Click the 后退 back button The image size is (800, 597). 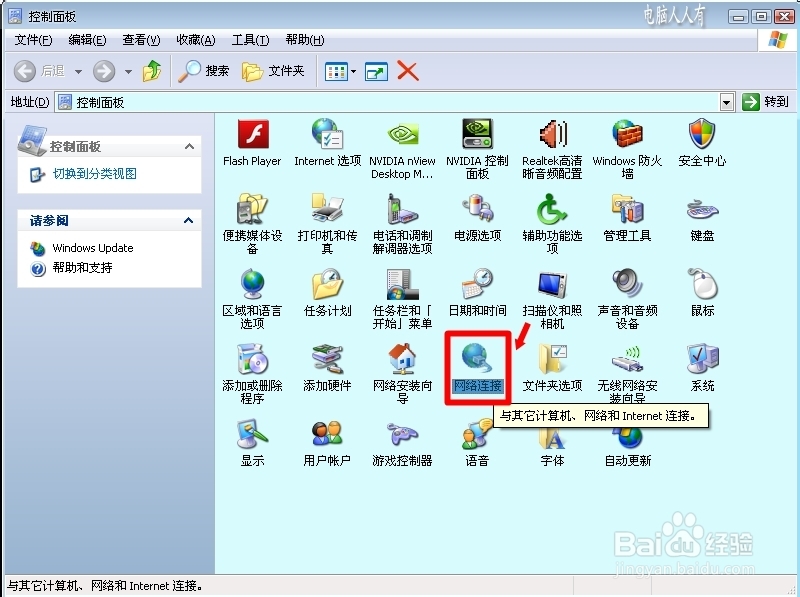pos(40,71)
